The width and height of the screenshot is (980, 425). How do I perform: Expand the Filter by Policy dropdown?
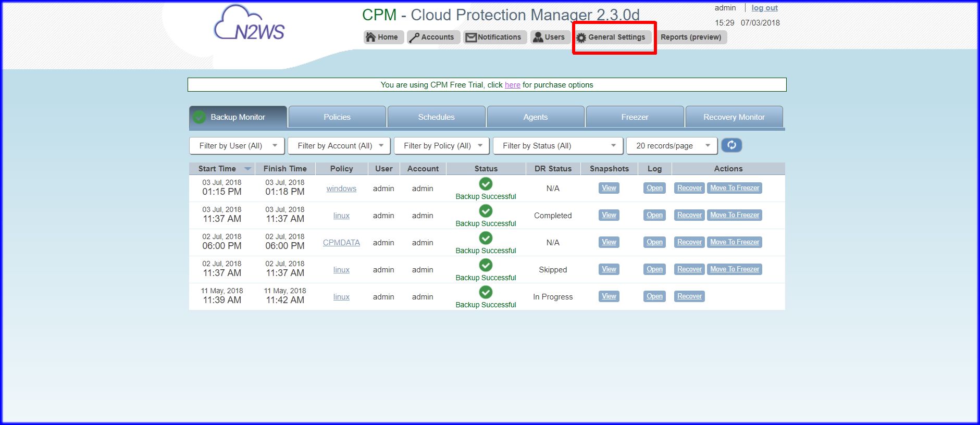[x=442, y=146]
